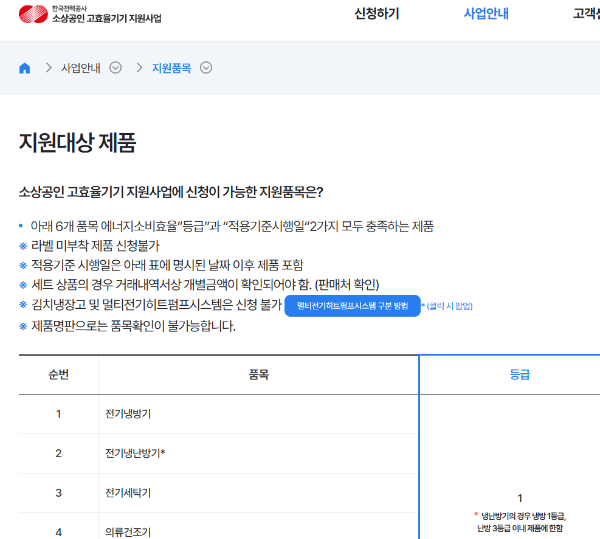Click the KEPCO red logo
The height and width of the screenshot is (539, 600).
pyautogui.click(x=33, y=14)
